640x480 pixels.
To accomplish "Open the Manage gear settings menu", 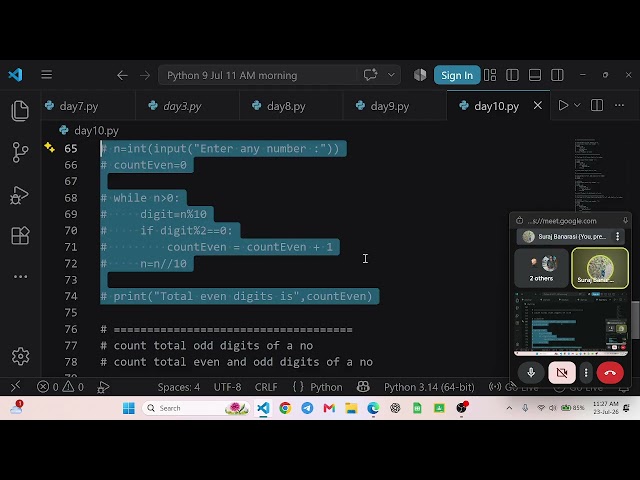I will click(x=20, y=356).
